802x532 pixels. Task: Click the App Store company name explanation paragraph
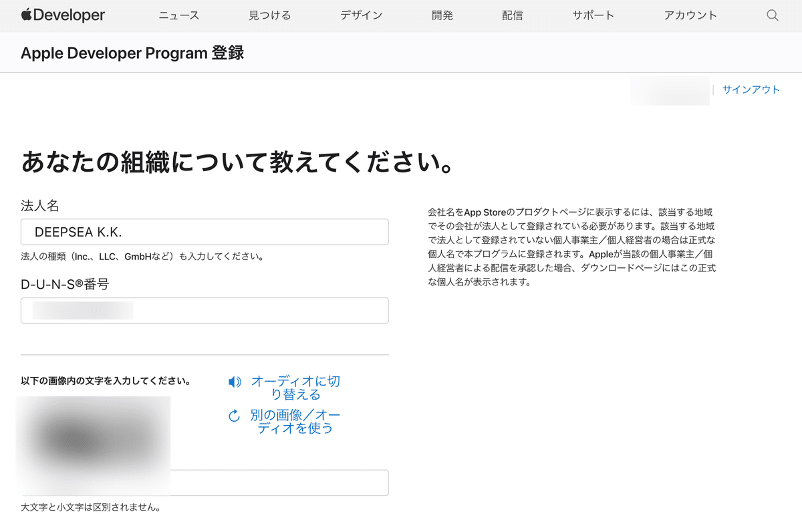tap(571, 247)
